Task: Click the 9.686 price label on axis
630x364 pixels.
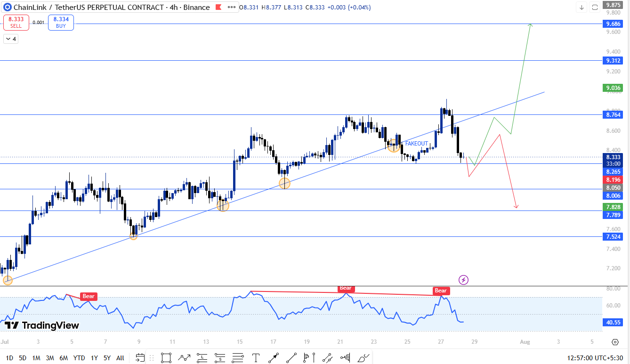Action: pyautogui.click(x=613, y=23)
